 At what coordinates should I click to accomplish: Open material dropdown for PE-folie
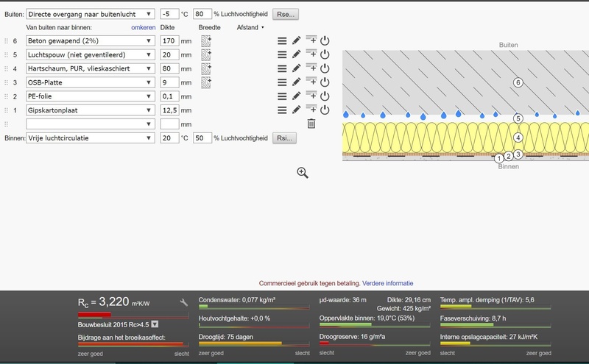tap(90, 96)
